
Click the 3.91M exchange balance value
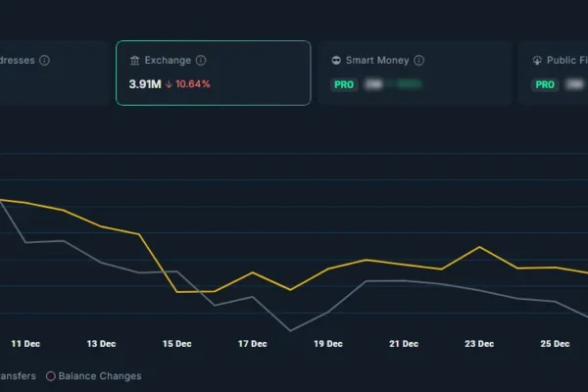pos(145,84)
